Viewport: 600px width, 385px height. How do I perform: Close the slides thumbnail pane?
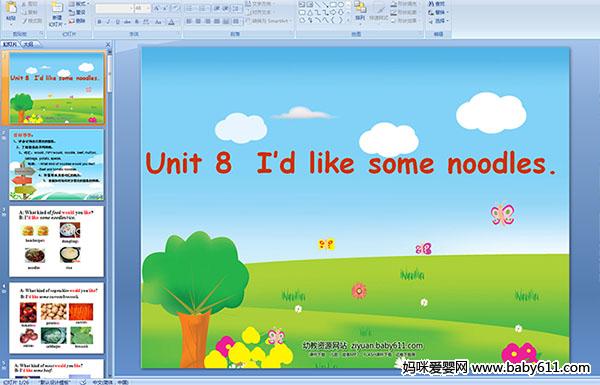pyautogui.click(x=108, y=44)
